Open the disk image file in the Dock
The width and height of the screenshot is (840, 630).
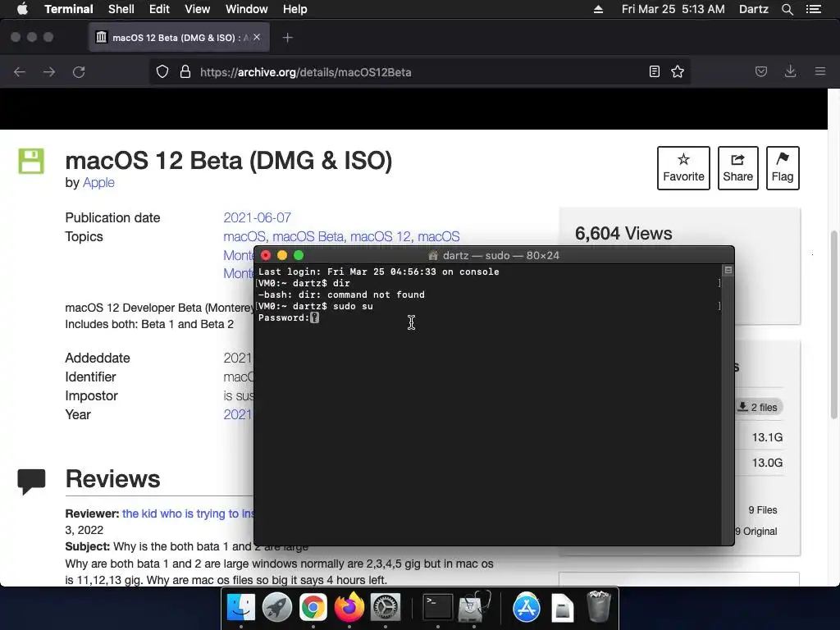pyautogui.click(x=562, y=608)
